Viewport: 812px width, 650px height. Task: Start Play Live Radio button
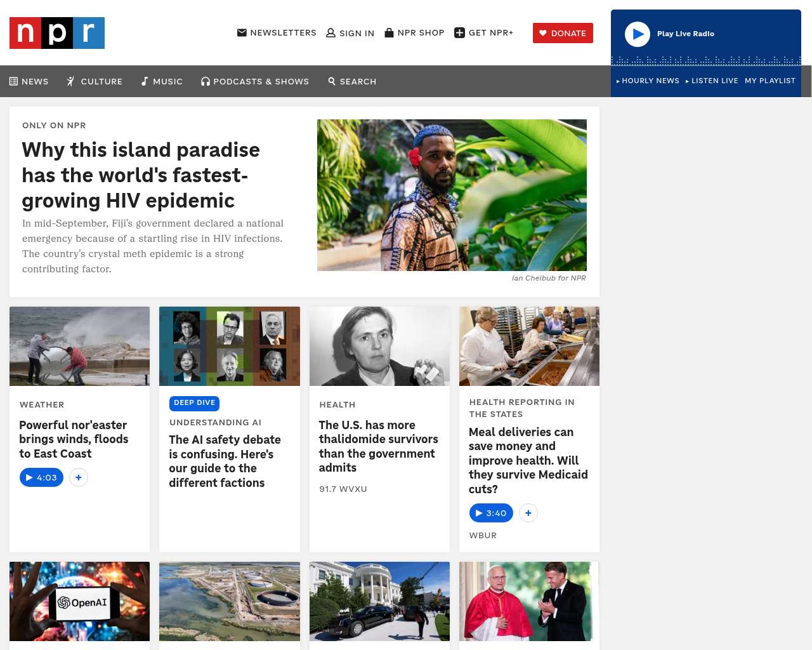pos(638,34)
